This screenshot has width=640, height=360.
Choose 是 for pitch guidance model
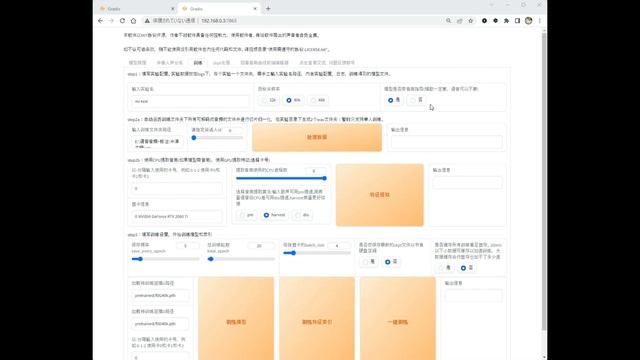click(394, 100)
